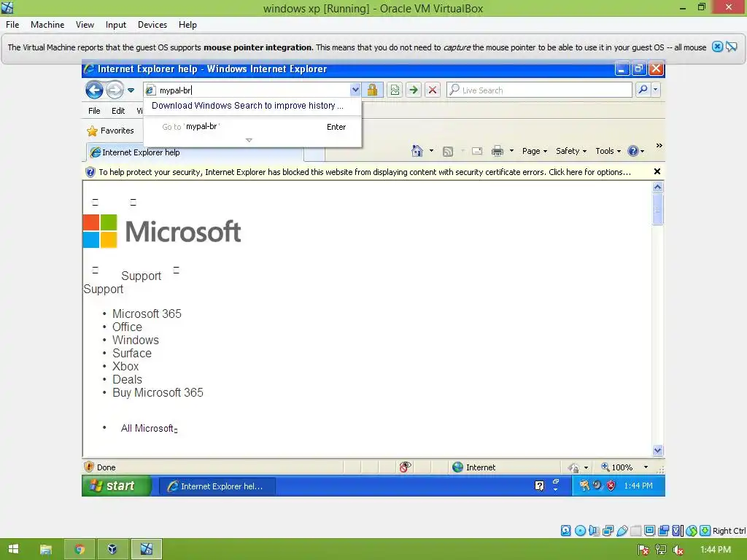This screenshot has width=747, height=560.
Task: Select the 'Internet Explorer help' tab
Action: [195, 152]
